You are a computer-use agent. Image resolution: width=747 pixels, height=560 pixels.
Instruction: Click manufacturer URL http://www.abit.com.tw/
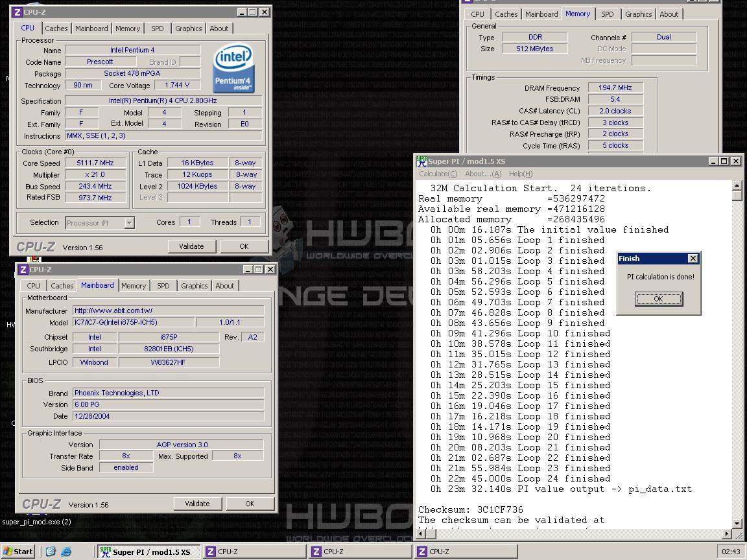(x=168, y=310)
